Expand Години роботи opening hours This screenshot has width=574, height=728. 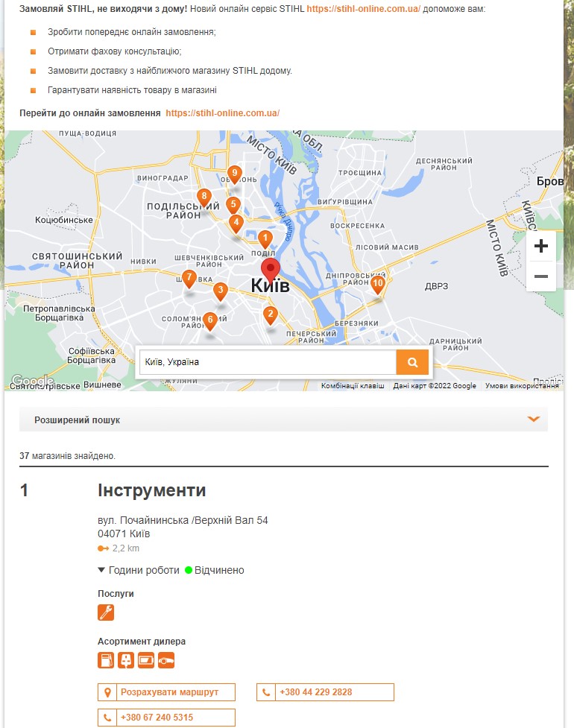pos(139,570)
